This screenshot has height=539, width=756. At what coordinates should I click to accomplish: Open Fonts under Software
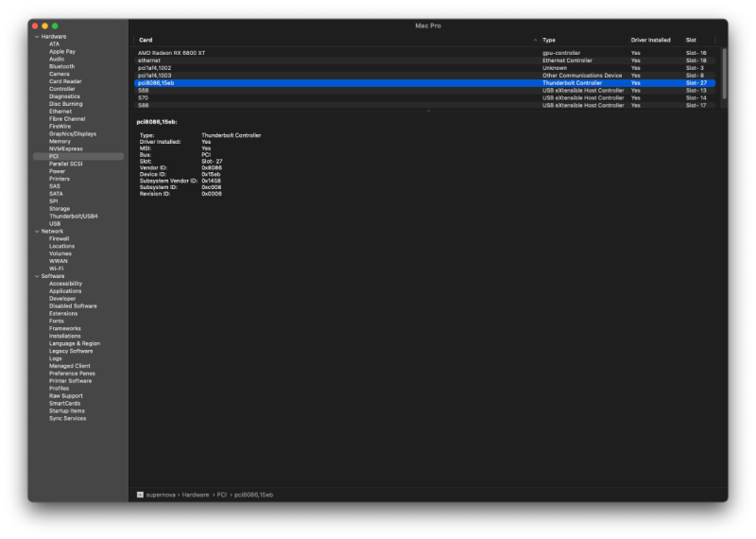coord(57,321)
